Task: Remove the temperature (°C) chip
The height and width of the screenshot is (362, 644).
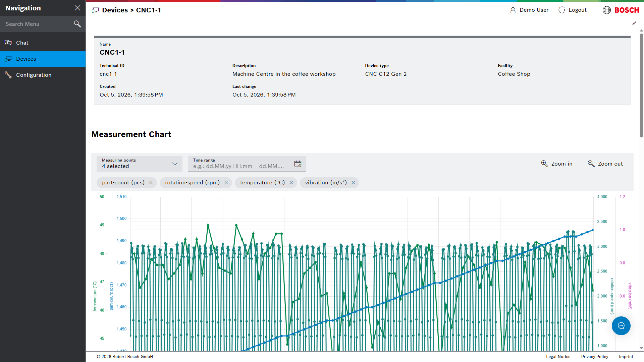Action: (x=291, y=183)
